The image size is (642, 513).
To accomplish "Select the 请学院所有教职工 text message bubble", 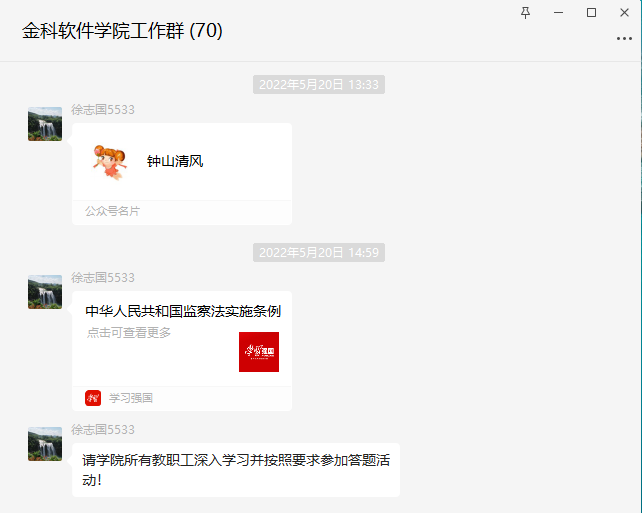I will tap(236, 470).
